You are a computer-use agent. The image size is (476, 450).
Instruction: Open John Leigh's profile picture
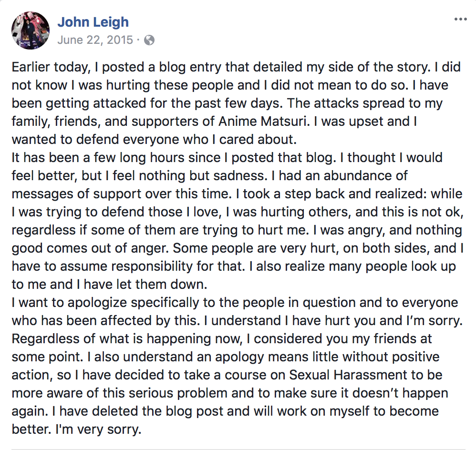pyautogui.click(x=31, y=31)
